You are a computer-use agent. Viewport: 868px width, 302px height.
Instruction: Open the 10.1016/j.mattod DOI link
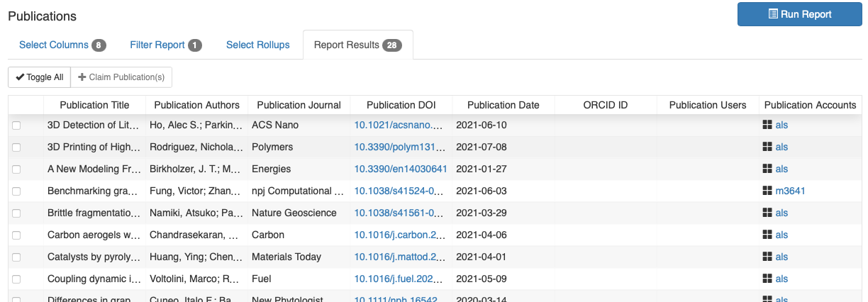click(x=401, y=257)
